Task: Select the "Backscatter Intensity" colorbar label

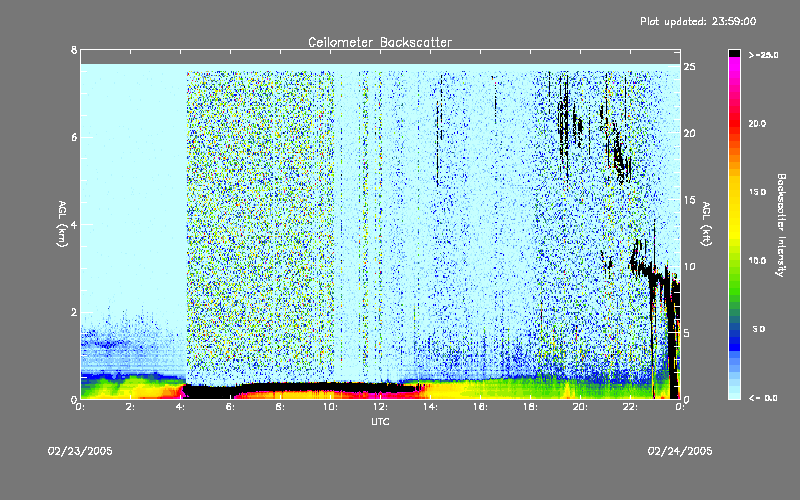Action: tap(781, 225)
